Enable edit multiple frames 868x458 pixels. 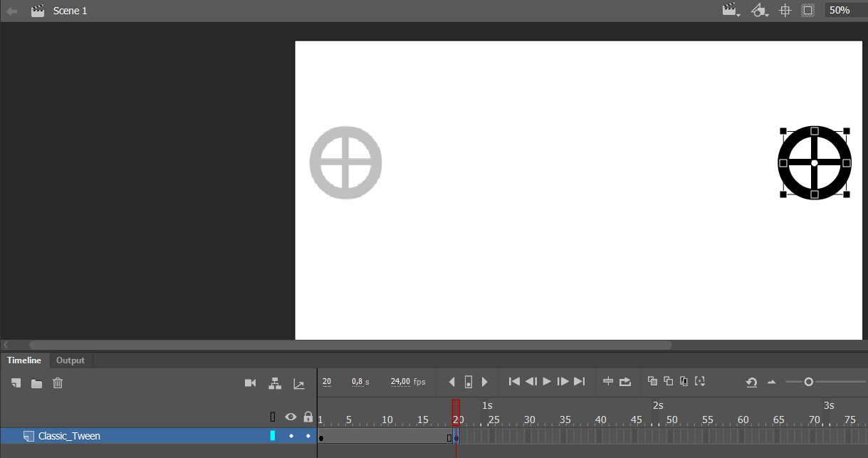pos(684,381)
